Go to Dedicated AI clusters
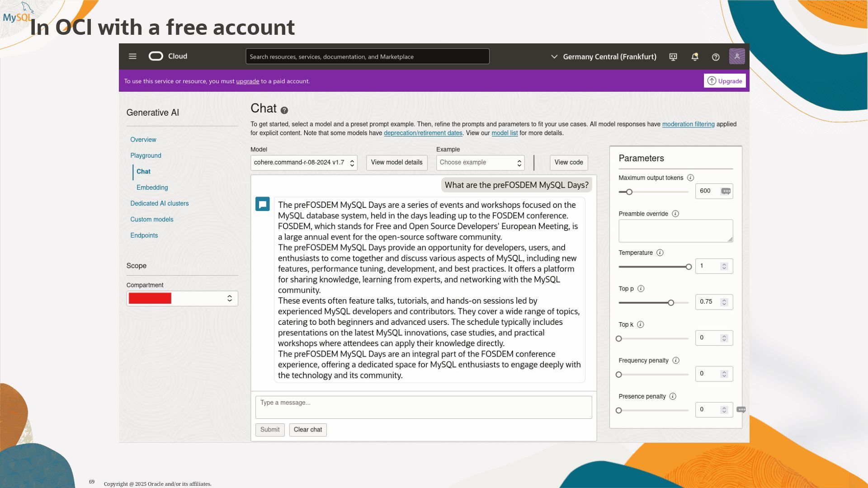Viewport: 868px width, 488px height. click(x=159, y=203)
